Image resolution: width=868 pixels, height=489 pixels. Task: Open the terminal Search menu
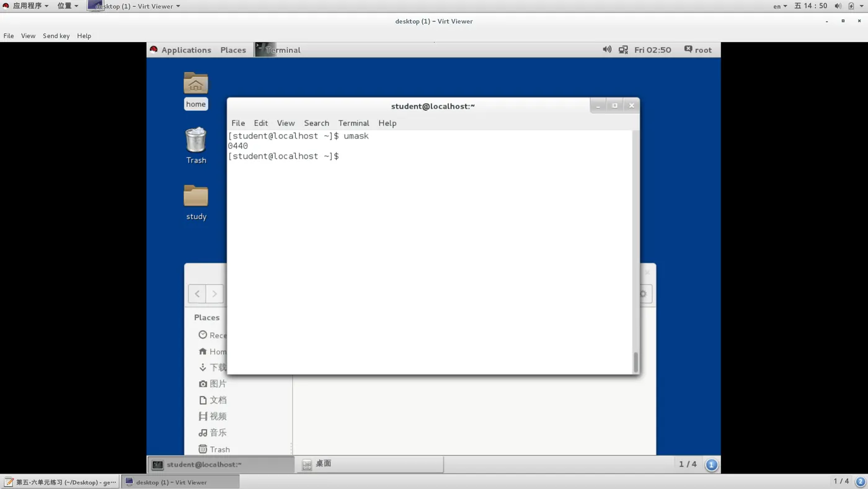pos(316,123)
